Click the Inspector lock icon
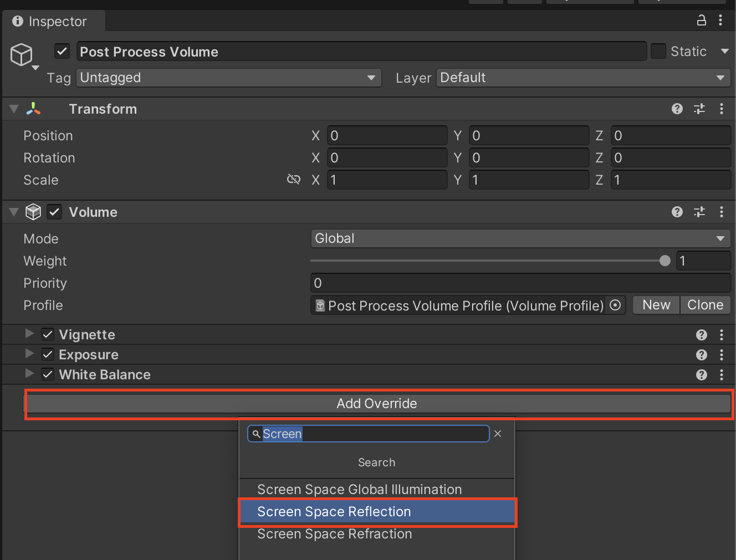736x560 pixels. pyautogui.click(x=701, y=21)
